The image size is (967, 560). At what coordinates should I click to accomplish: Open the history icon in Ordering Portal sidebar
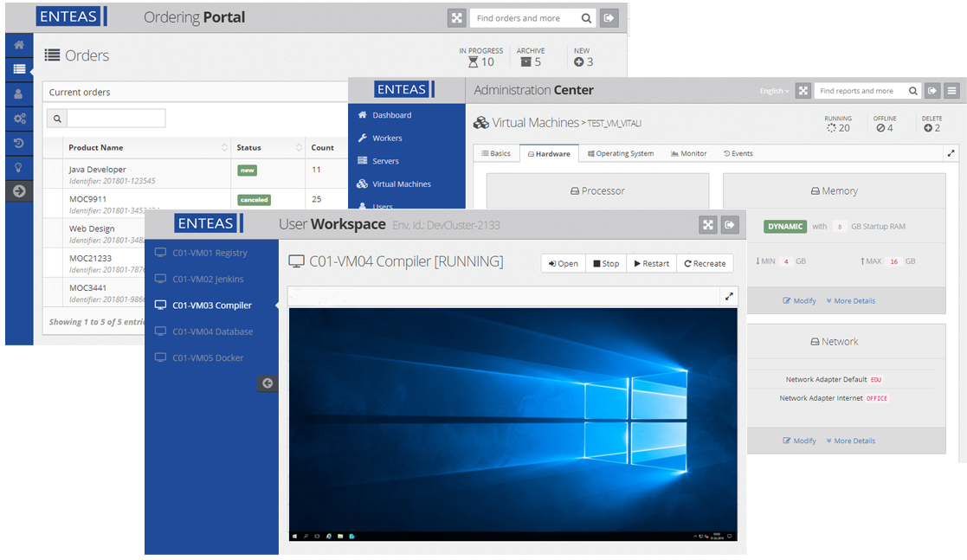coord(18,143)
